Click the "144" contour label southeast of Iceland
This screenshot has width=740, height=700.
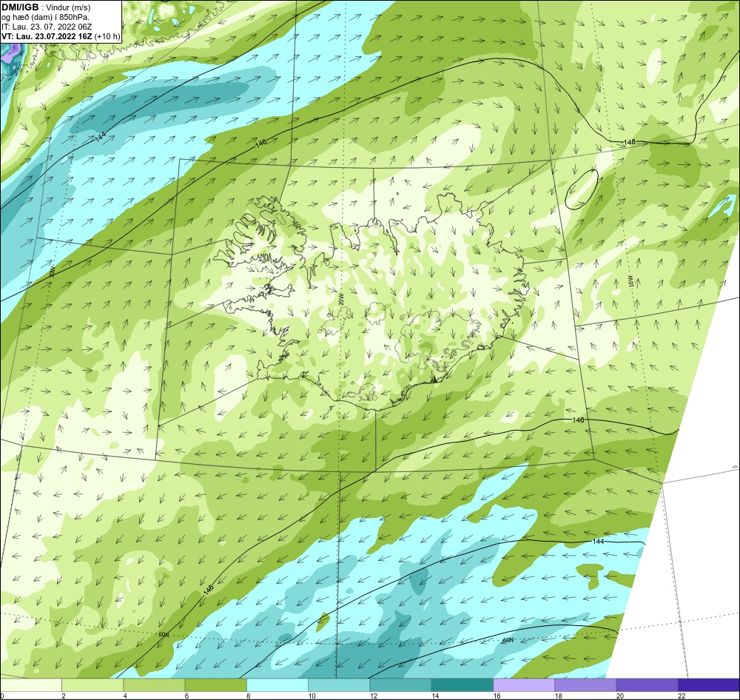(x=598, y=542)
